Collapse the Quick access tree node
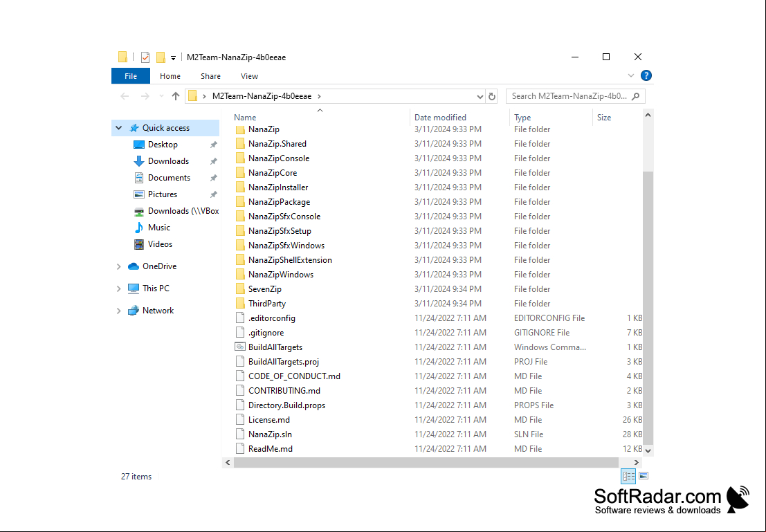This screenshot has height=532, width=766. point(119,128)
